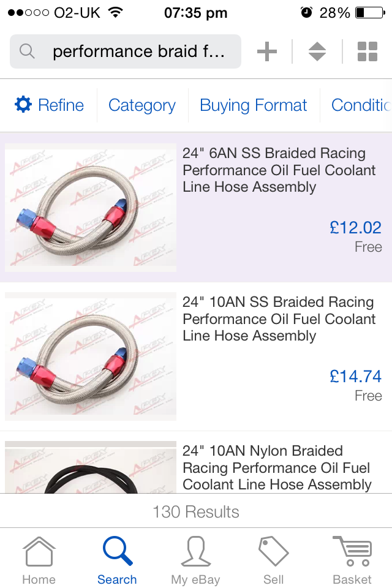Open the Basket from the bottom navigation
Image resolution: width=392 pixels, height=588 pixels.
pyautogui.click(x=352, y=557)
